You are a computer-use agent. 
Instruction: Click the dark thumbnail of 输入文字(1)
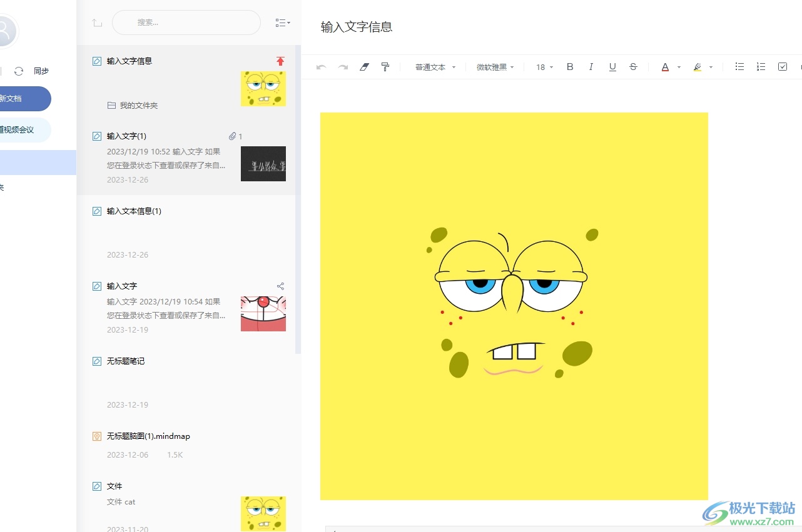coord(263,164)
